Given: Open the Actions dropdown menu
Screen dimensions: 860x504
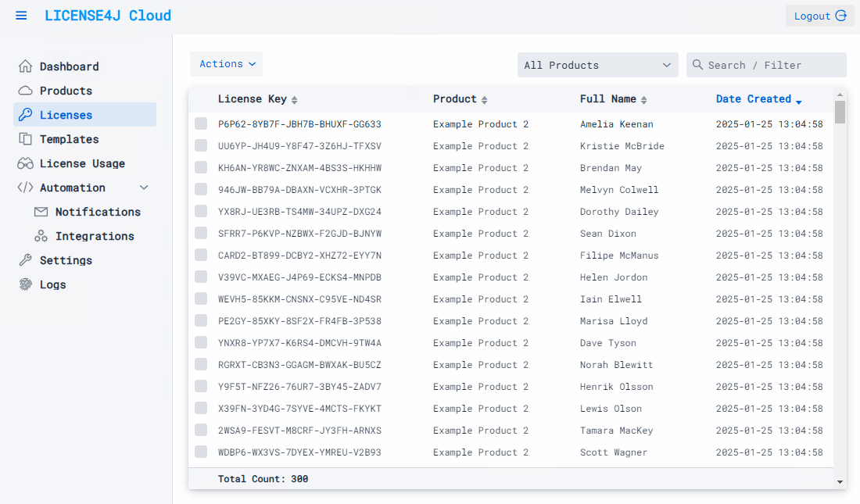Looking at the screenshot, I should 227,64.
